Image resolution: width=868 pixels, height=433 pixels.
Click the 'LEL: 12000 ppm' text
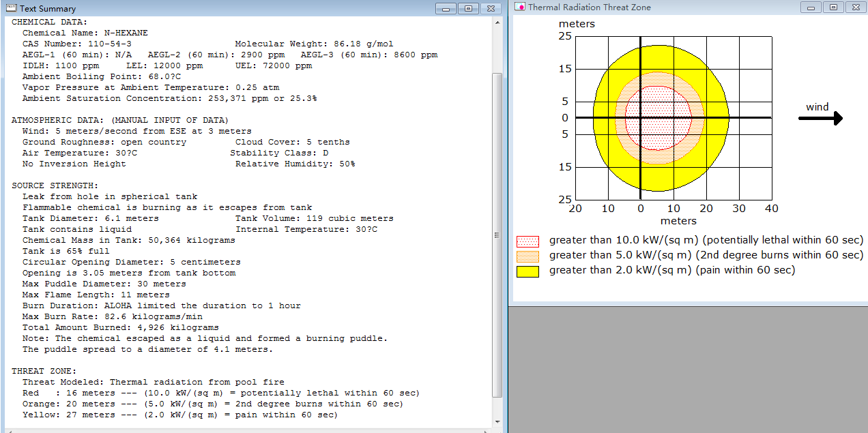pyautogui.click(x=164, y=65)
